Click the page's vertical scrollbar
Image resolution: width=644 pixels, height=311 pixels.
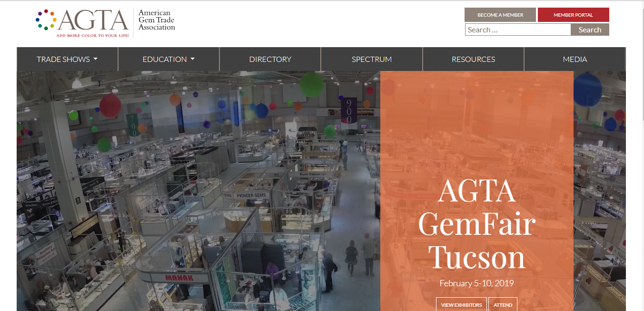tap(640, 143)
